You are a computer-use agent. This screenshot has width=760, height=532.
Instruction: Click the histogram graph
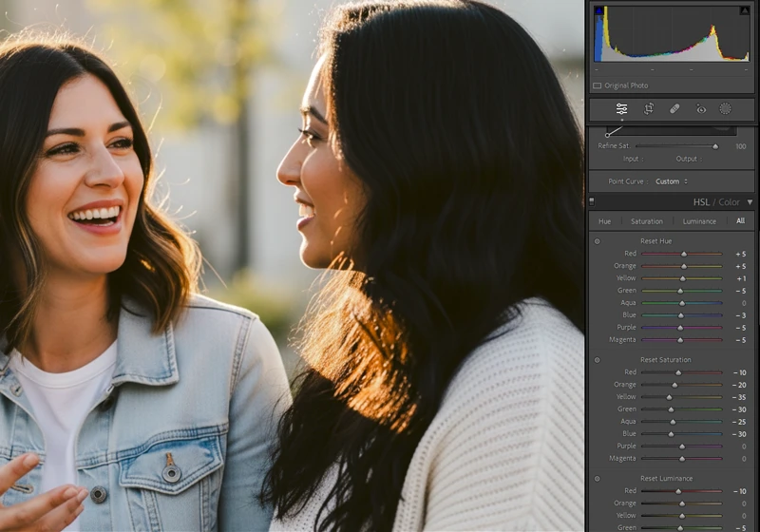(x=672, y=33)
